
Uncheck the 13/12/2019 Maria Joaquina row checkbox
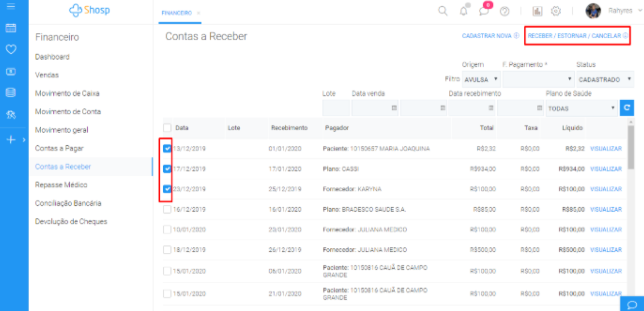167,149
